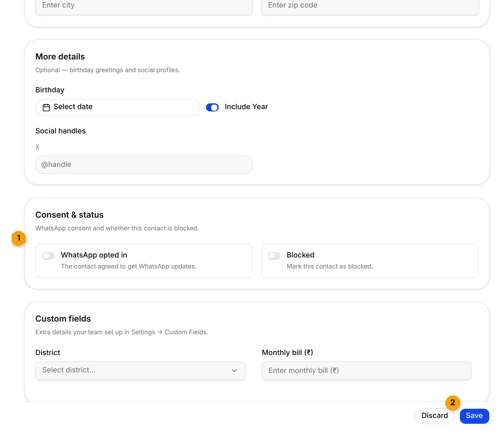Click the "More details" heading

[x=60, y=57]
